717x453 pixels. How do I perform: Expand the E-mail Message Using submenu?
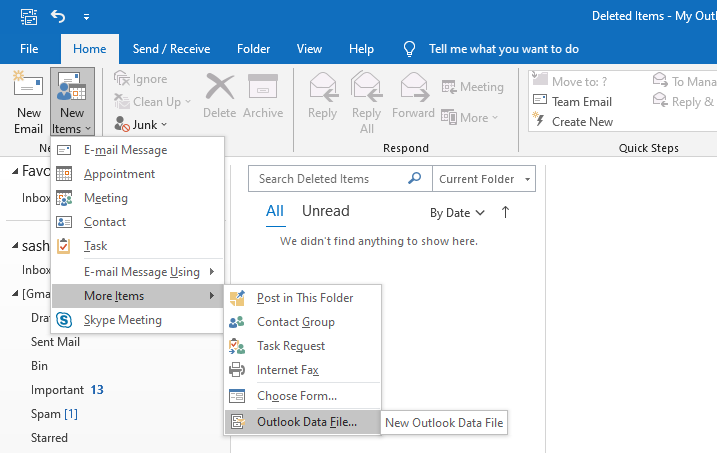(138, 272)
